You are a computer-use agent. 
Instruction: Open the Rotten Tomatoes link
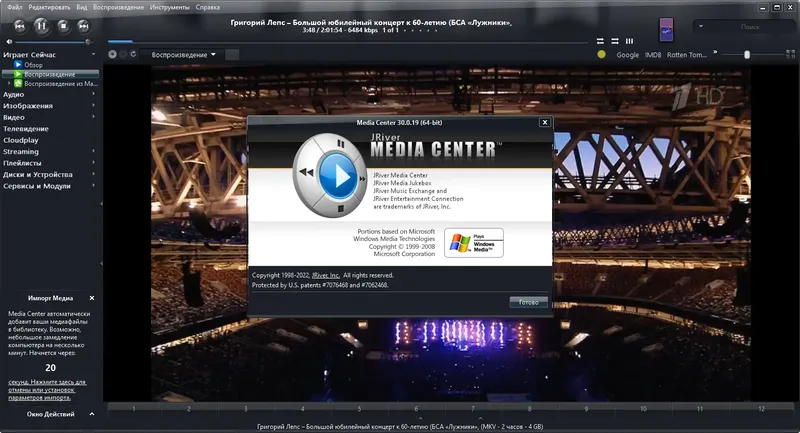tap(687, 55)
